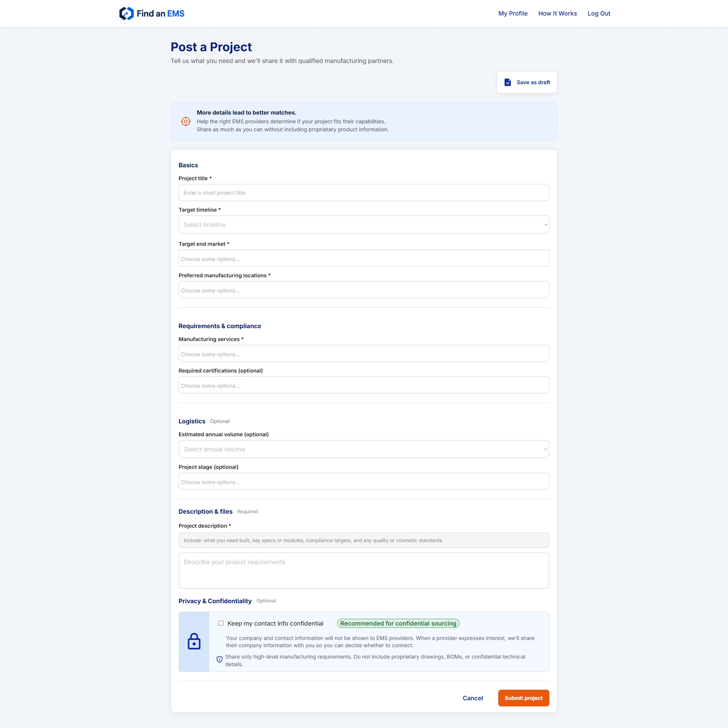This screenshot has height=728, width=728.
Task: Enable Keep my contact info confidential checkbox
Action: click(221, 623)
